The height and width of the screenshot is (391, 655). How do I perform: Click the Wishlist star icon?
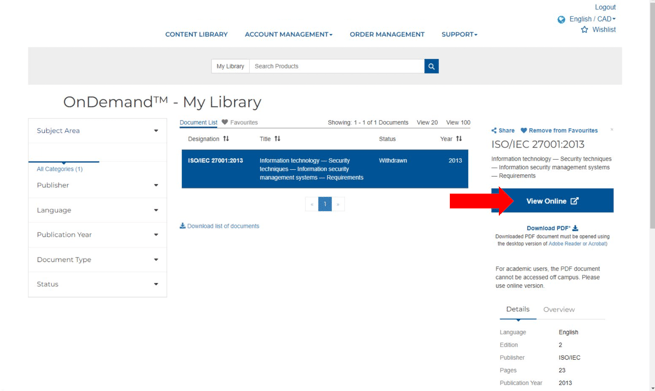(584, 30)
